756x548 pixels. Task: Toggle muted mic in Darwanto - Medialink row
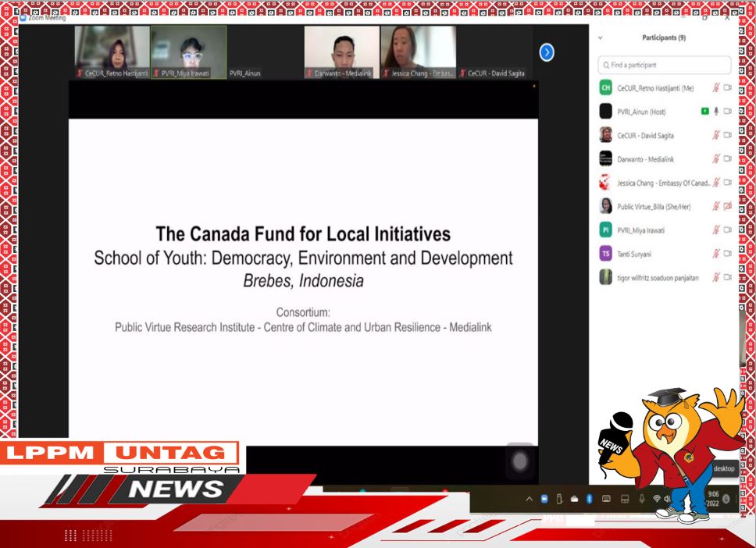tap(716, 158)
